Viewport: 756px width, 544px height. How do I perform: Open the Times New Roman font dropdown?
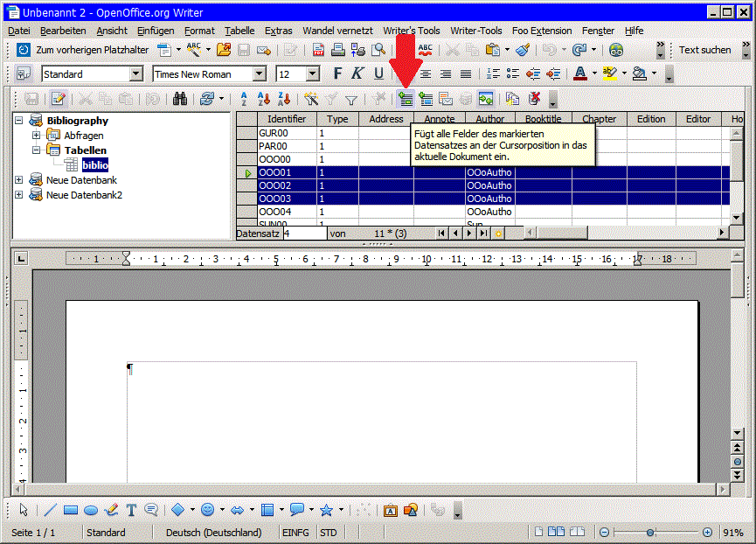click(260, 73)
